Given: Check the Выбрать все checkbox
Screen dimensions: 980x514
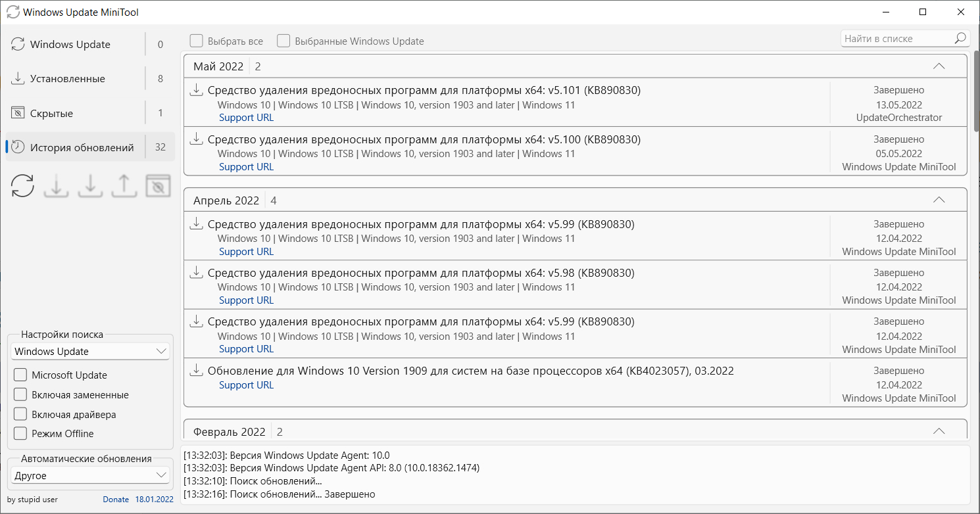Looking at the screenshot, I should [196, 41].
